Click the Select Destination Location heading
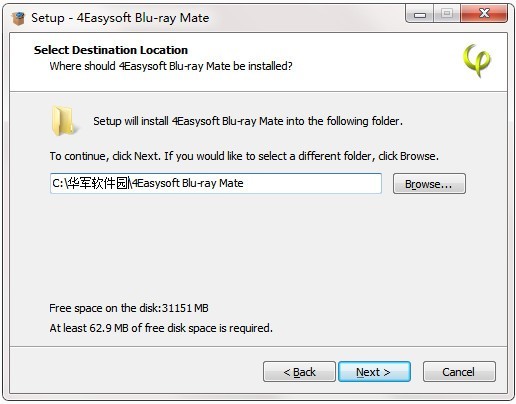The width and height of the screenshot is (516, 404). 111,50
